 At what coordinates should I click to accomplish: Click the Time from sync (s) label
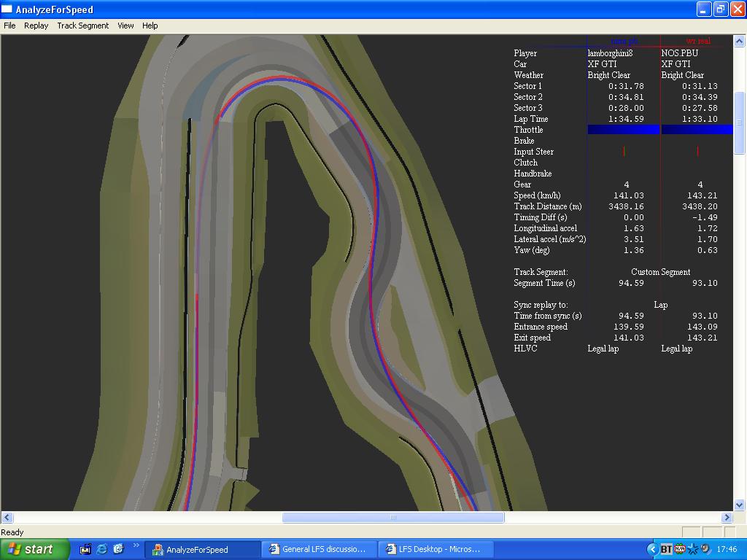point(547,316)
